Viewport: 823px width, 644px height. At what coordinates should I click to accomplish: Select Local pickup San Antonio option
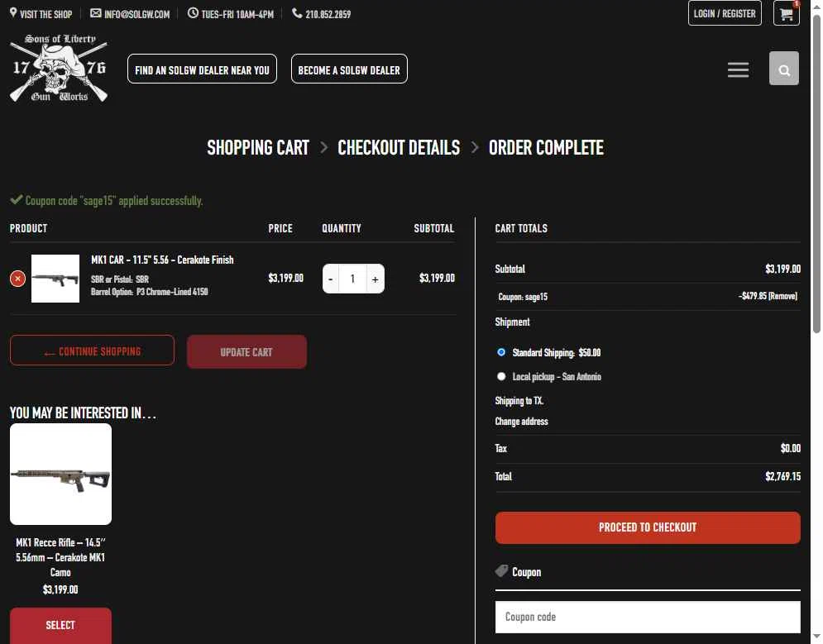pyautogui.click(x=501, y=376)
